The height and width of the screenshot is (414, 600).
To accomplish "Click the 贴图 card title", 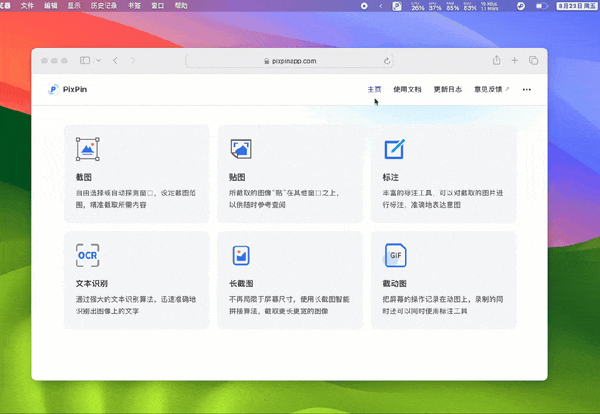I will point(237,177).
